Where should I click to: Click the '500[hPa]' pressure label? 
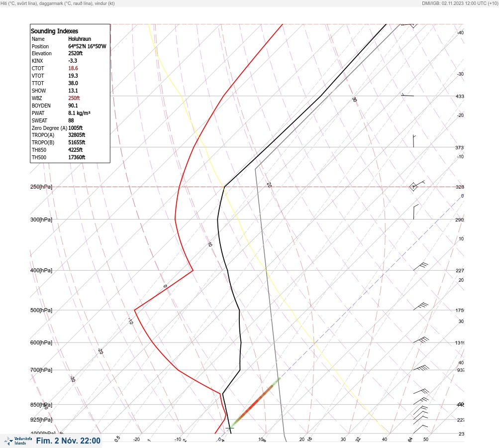point(41,310)
